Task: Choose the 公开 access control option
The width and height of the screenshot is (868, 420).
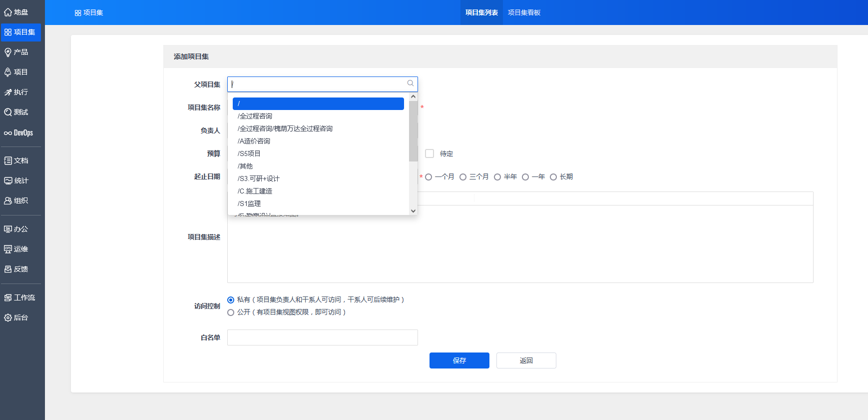Action: pos(231,312)
